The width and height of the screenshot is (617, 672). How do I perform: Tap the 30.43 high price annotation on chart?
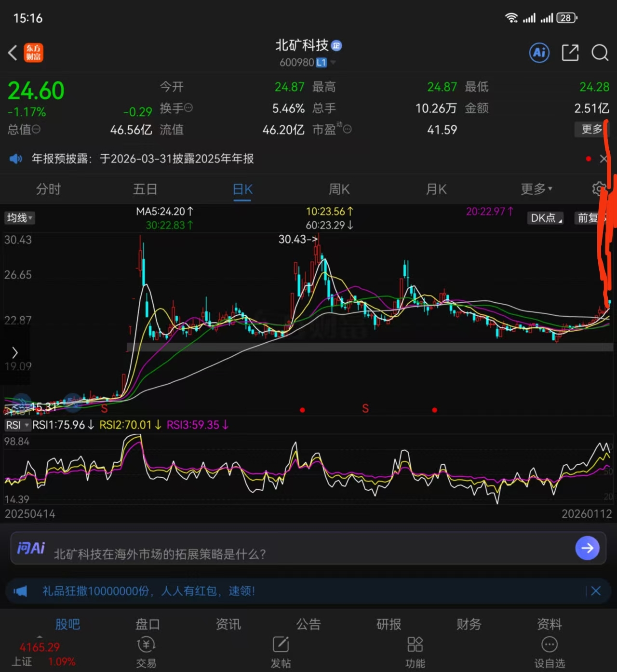298,239
